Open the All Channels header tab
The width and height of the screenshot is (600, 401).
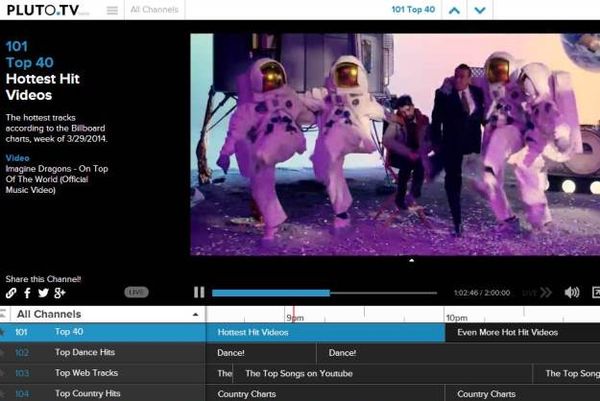154,10
